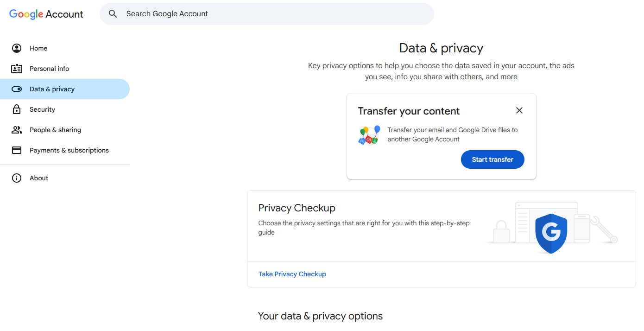Viewport: 644px width, 331px height.
Task: Navigate to Payments & subscriptions
Action: [69, 150]
